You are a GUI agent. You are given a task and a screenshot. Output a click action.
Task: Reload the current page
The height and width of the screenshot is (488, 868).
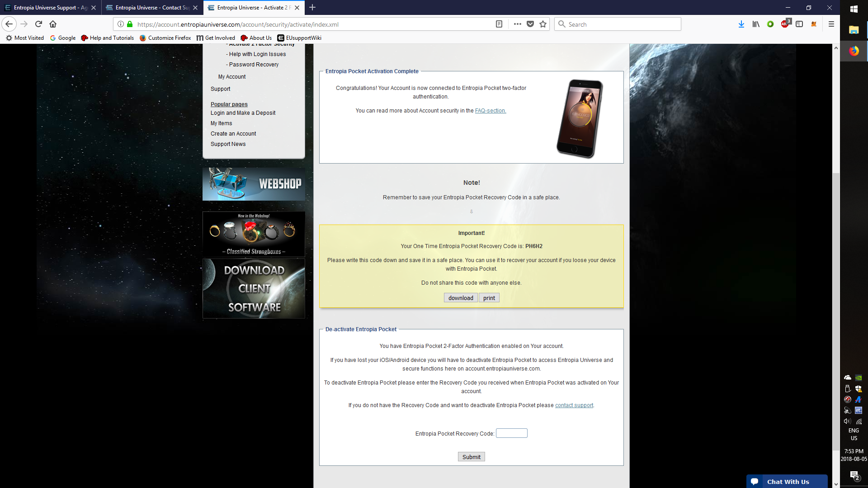tap(38, 24)
